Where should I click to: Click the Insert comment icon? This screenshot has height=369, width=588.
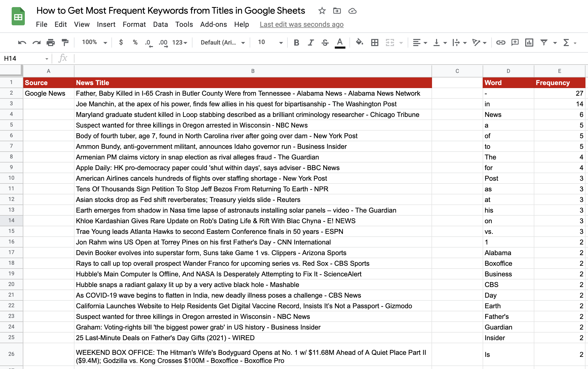pyautogui.click(x=515, y=43)
